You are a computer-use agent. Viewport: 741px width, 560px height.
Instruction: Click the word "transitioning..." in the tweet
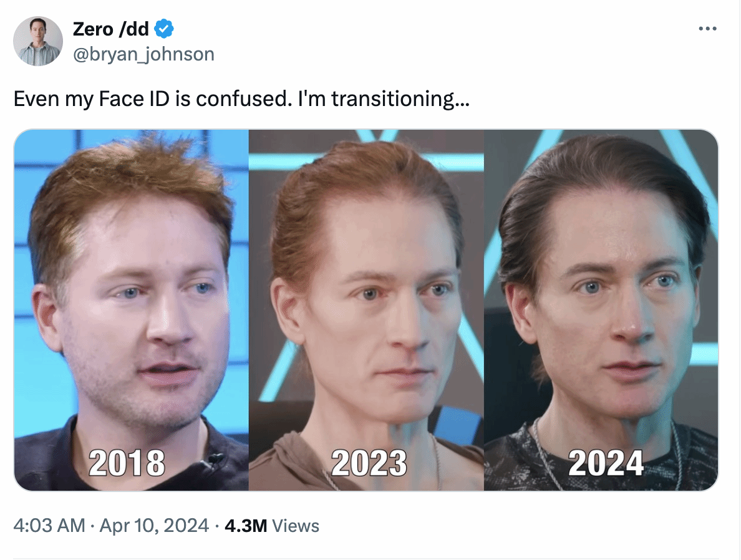(400, 99)
